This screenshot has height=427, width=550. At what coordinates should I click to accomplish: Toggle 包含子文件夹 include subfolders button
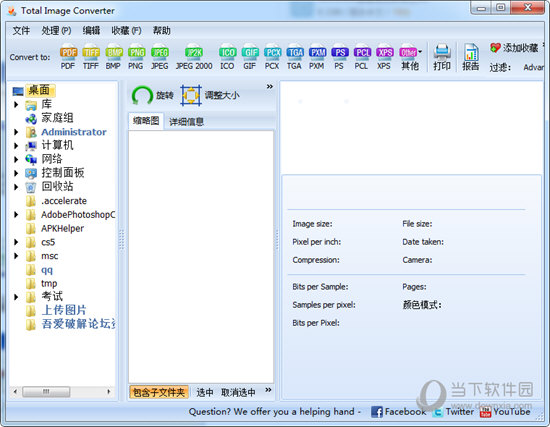click(x=159, y=392)
